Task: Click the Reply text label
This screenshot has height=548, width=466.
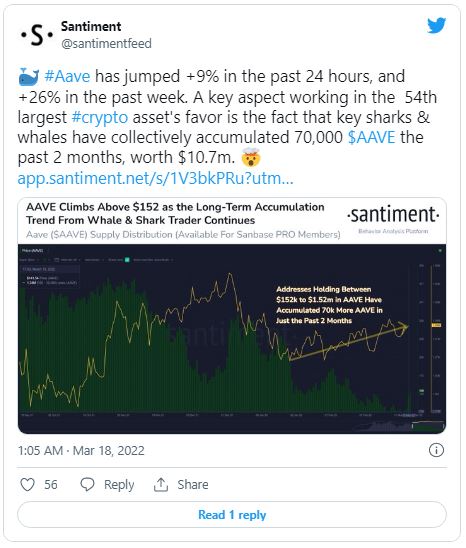Action: pos(119,485)
